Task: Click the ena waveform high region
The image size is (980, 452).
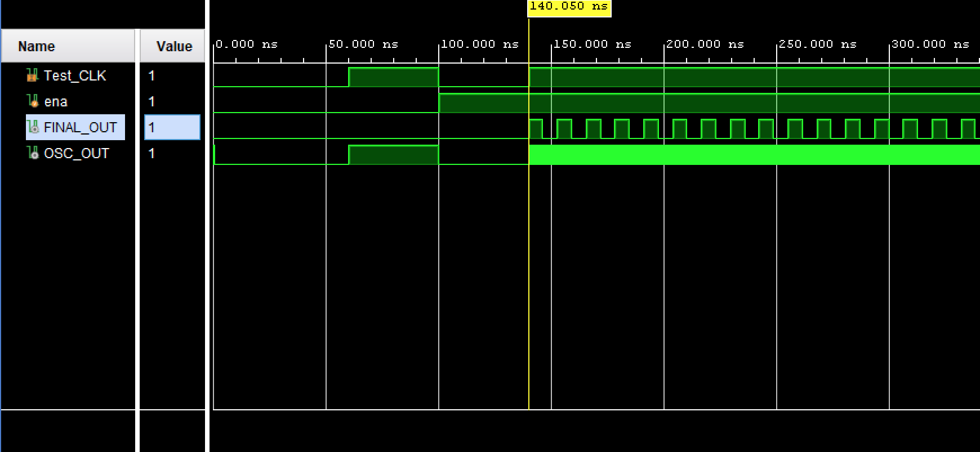Action: [x=709, y=103]
